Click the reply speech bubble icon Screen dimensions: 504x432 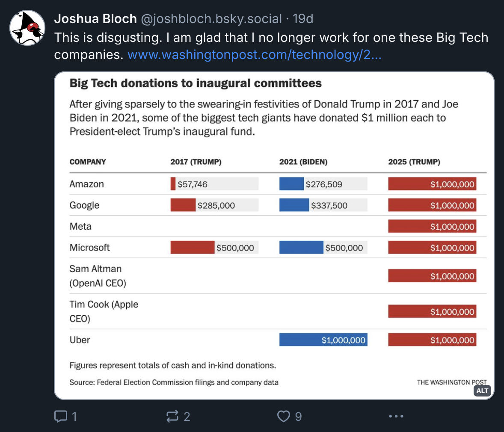tap(61, 416)
